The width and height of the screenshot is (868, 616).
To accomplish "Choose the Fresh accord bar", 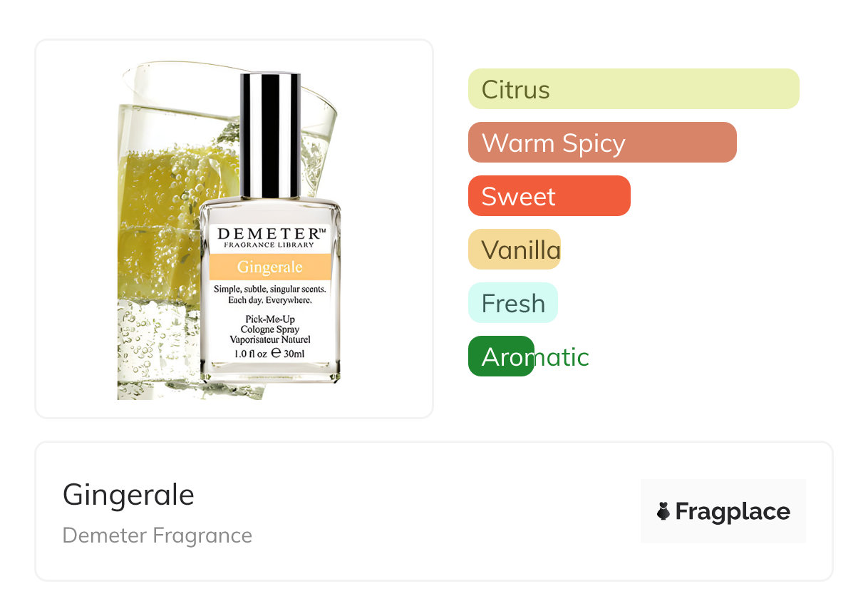I will (x=513, y=303).
